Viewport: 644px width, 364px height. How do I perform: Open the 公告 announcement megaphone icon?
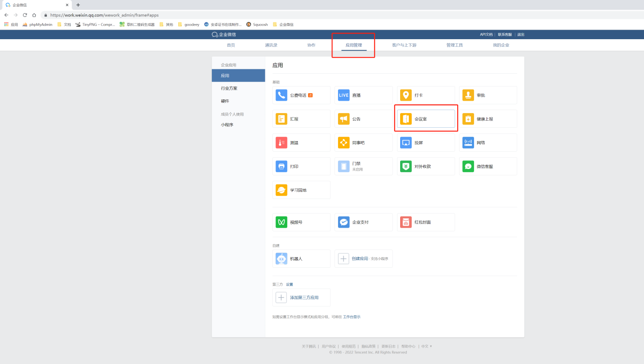pos(344,119)
